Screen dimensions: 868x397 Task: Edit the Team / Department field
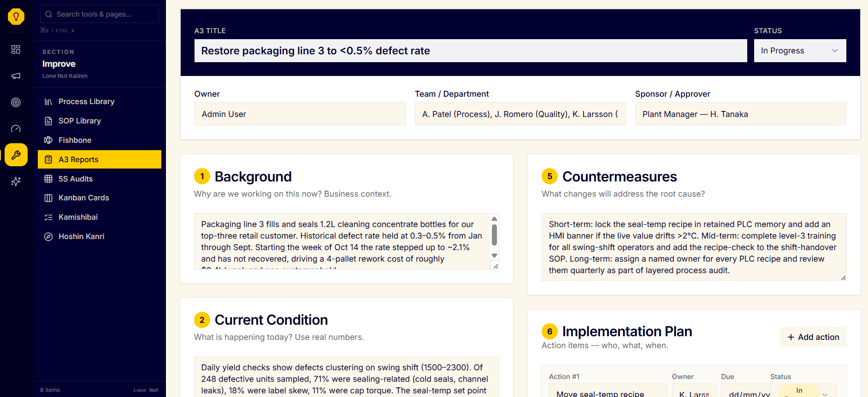pos(520,114)
